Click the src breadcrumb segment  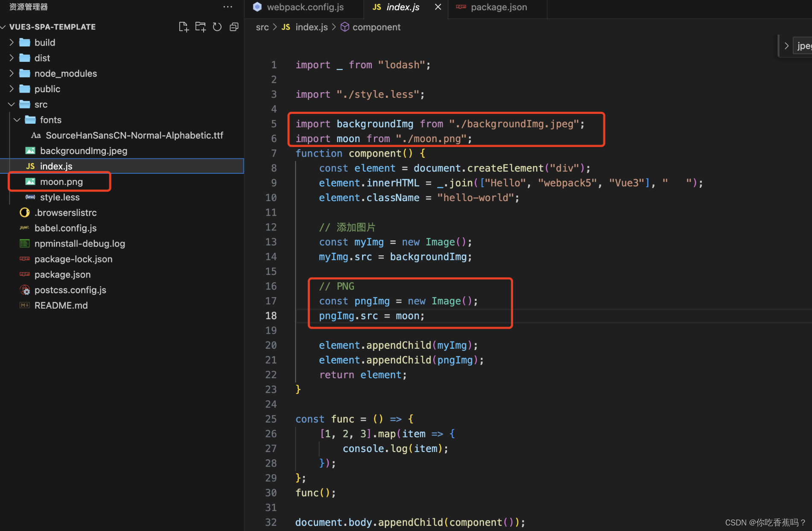click(x=262, y=27)
